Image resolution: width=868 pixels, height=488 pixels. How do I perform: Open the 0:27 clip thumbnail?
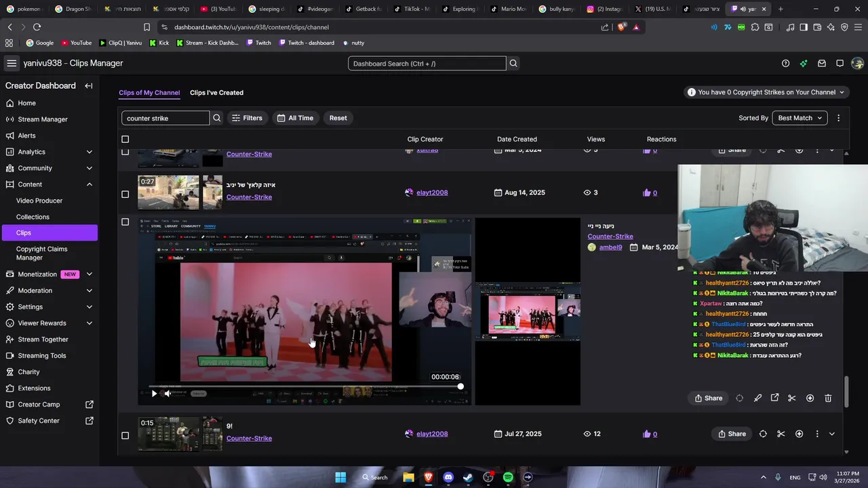tap(168, 192)
